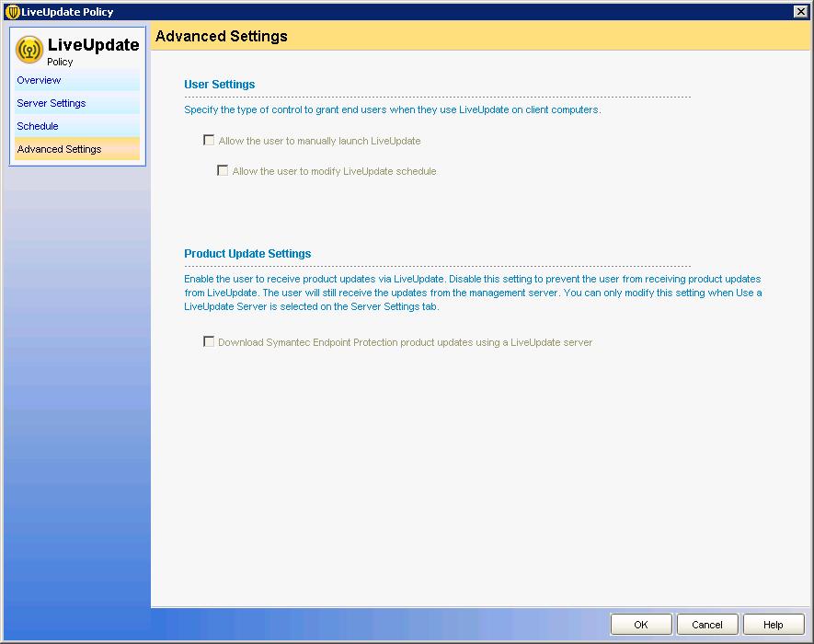The width and height of the screenshot is (814, 644).
Task: Toggle Allow the user to modify LiveUpdate schedule
Action: [x=223, y=170]
